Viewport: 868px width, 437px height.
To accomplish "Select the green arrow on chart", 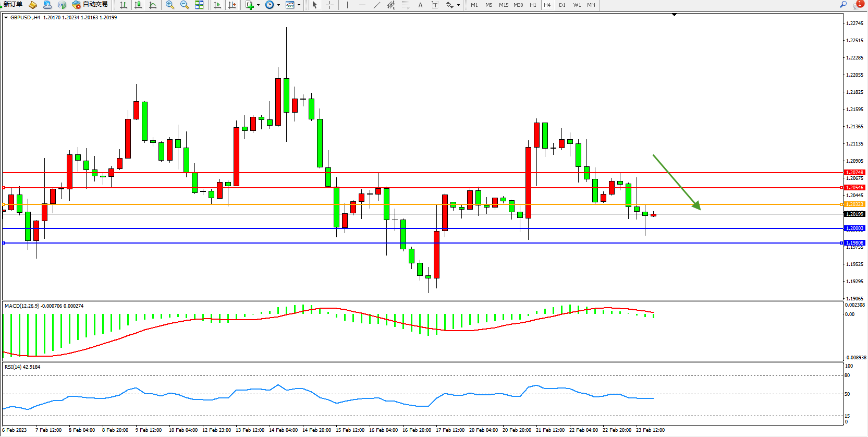I will [x=677, y=183].
